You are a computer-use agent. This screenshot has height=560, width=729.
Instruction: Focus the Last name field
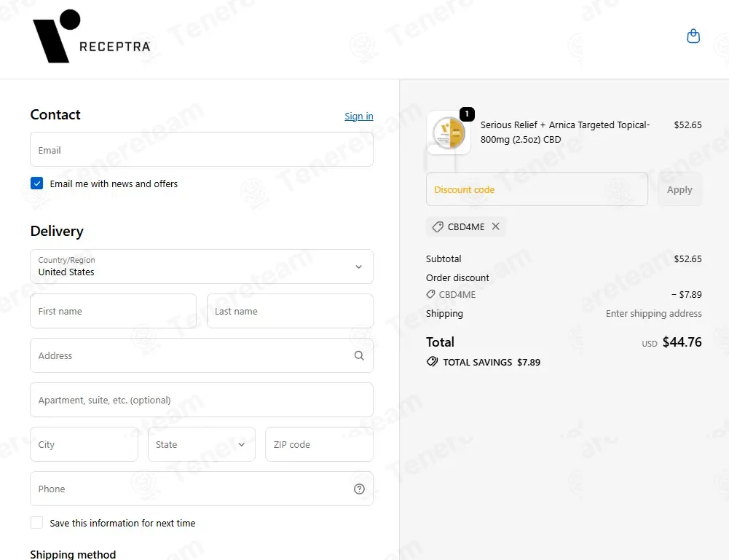290,311
